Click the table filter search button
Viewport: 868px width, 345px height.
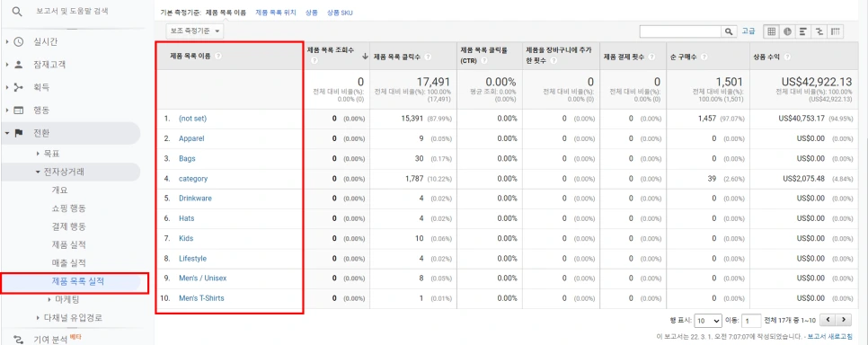click(729, 31)
